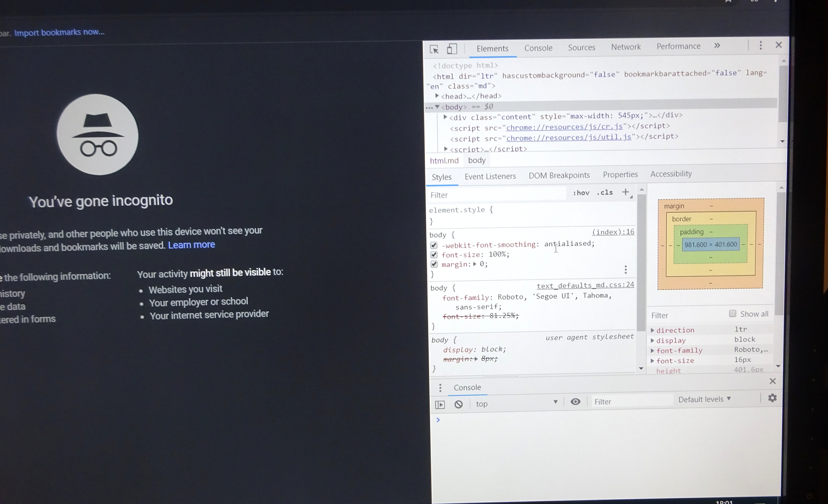Click the Learn more link
This screenshot has height=504, width=828.
(191, 245)
